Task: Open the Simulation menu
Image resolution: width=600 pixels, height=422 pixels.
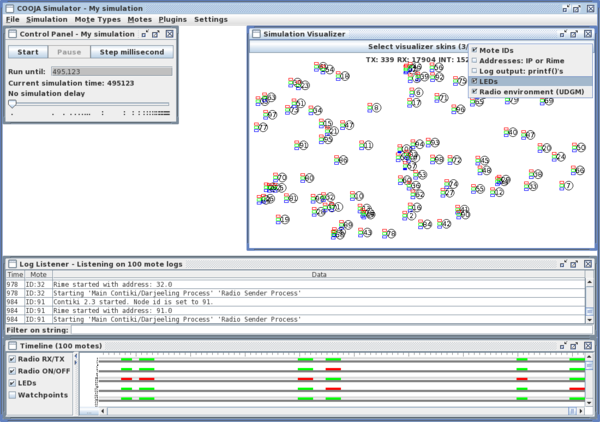Action: pos(46,19)
